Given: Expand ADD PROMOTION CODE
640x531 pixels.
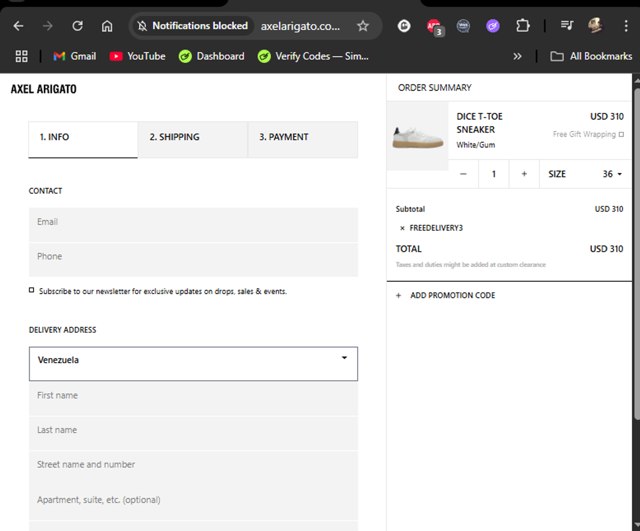Looking at the screenshot, I should click(445, 295).
